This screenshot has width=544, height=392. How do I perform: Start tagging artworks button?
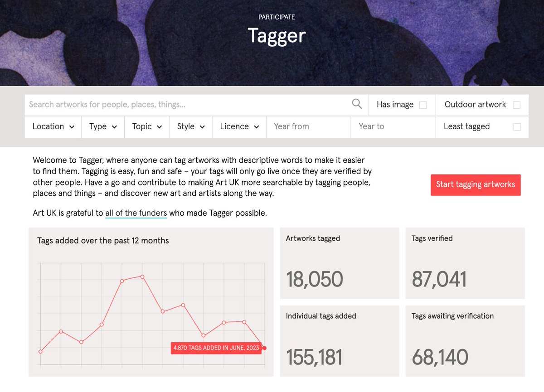click(x=476, y=185)
